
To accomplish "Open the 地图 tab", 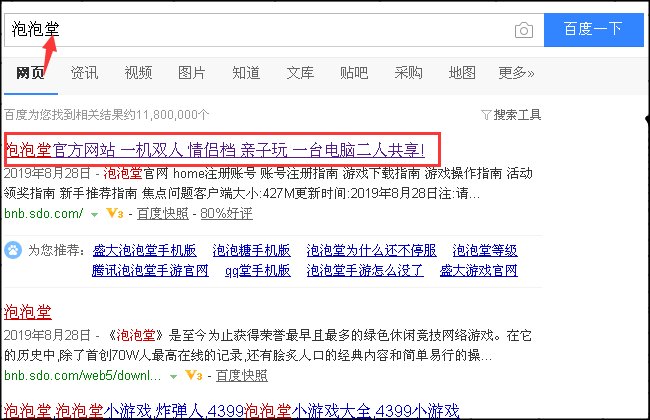I will click(462, 73).
